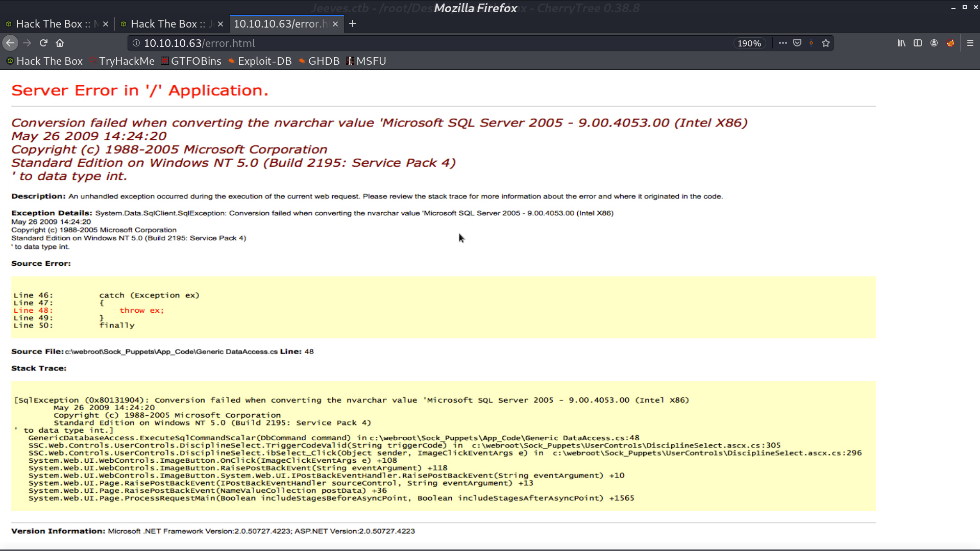Maximize the Firefox window
Screen dimensions: 980x551
coord(964,8)
